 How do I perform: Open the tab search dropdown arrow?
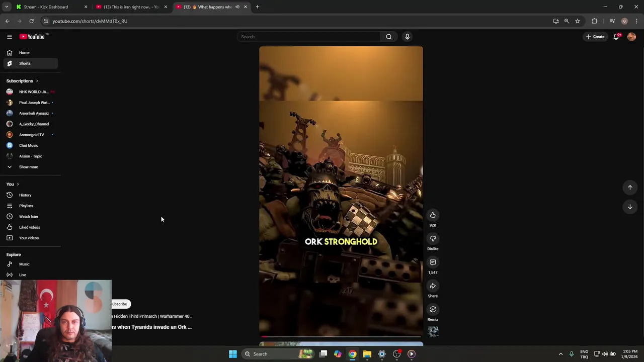click(7, 7)
